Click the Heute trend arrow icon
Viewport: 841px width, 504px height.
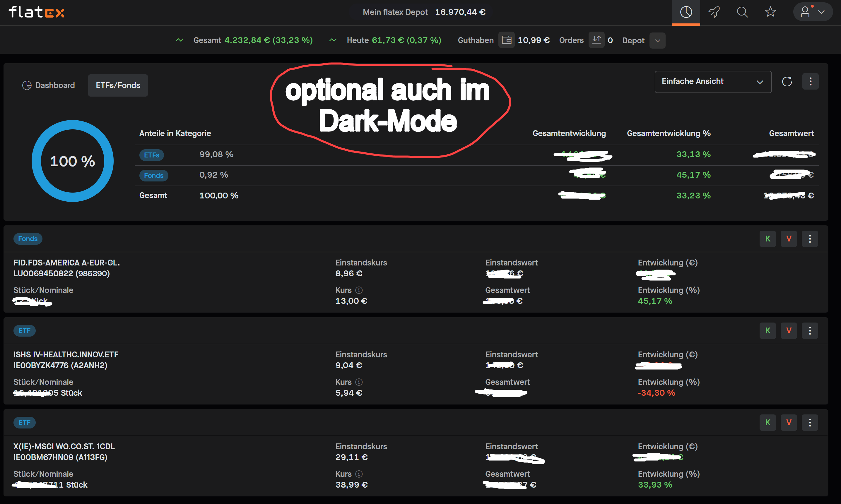pyautogui.click(x=333, y=40)
